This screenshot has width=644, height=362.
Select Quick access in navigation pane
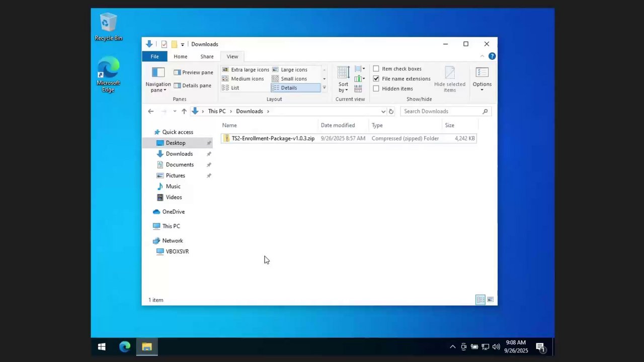point(178,132)
